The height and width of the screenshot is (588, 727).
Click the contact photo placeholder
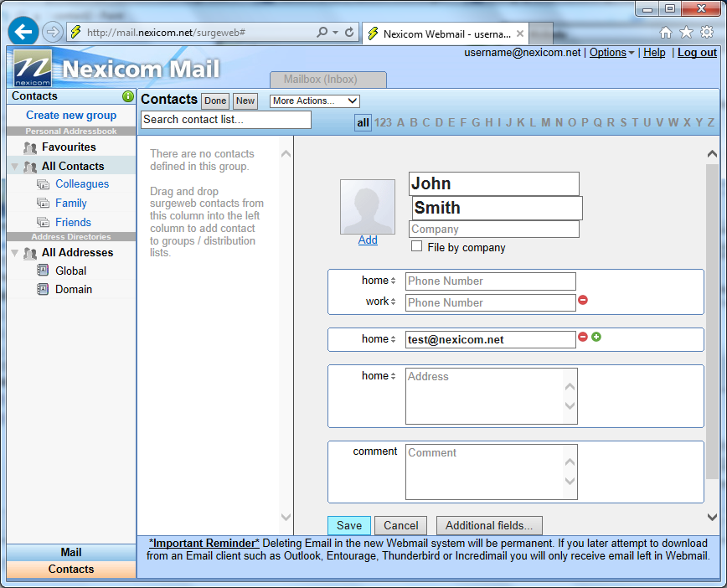click(368, 206)
